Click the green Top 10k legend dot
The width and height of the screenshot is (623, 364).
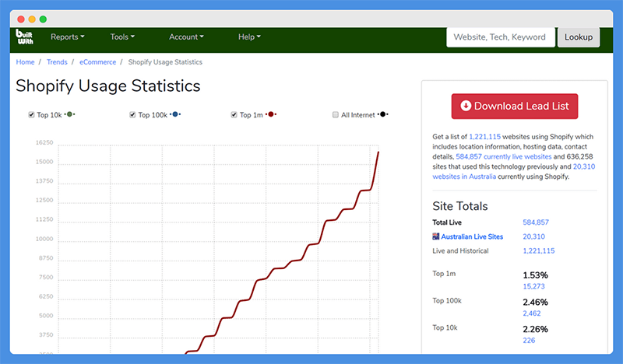(x=69, y=114)
